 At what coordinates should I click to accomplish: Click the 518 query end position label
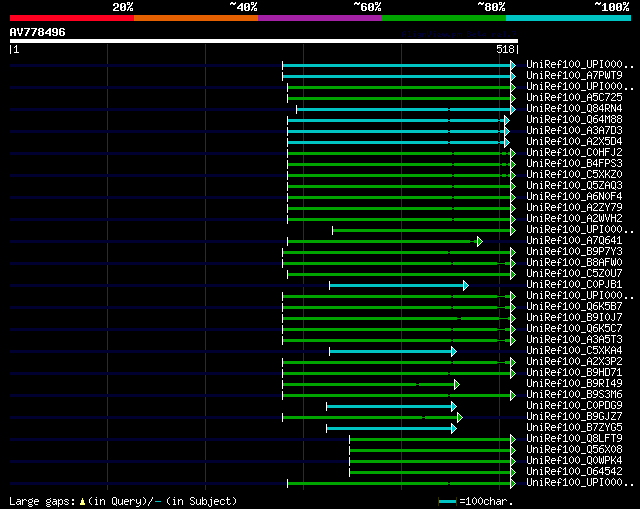505,49
